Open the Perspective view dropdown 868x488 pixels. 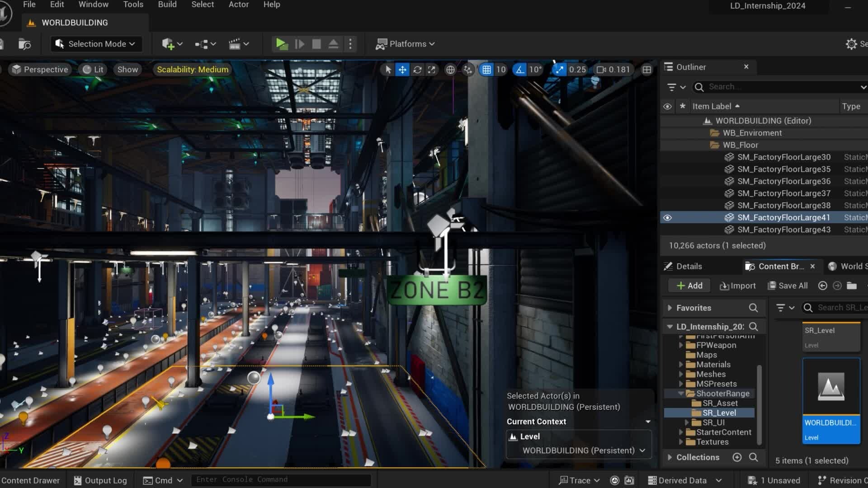pos(39,69)
